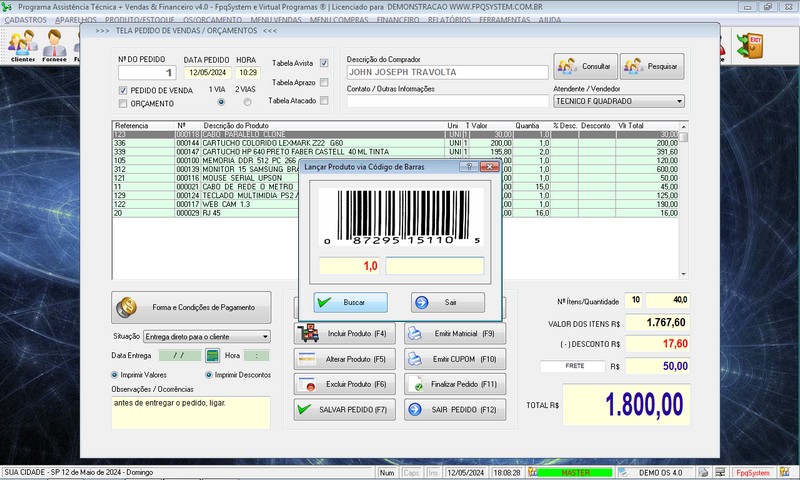Click Pesquisar buyer button

click(x=652, y=66)
